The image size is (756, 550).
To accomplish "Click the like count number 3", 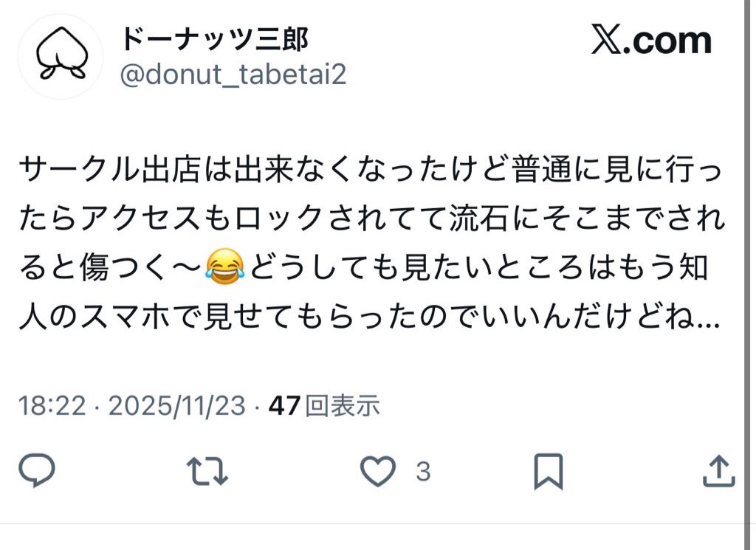I will (423, 472).
